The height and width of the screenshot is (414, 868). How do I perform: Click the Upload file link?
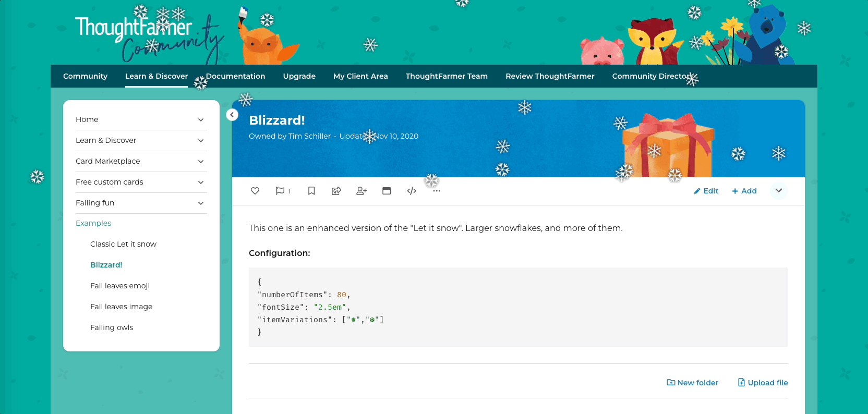click(763, 383)
